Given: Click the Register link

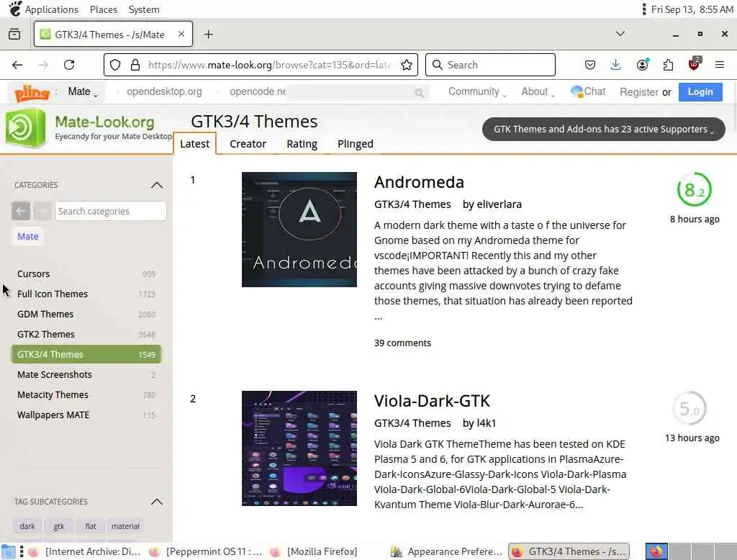Looking at the screenshot, I should (x=639, y=92).
